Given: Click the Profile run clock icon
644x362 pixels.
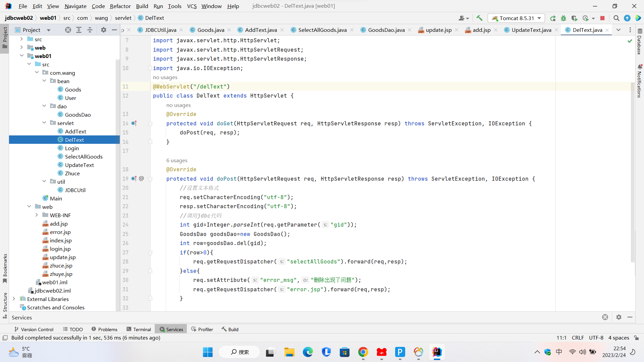Looking at the screenshot, I should pyautogui.click(x=586, y=18).
